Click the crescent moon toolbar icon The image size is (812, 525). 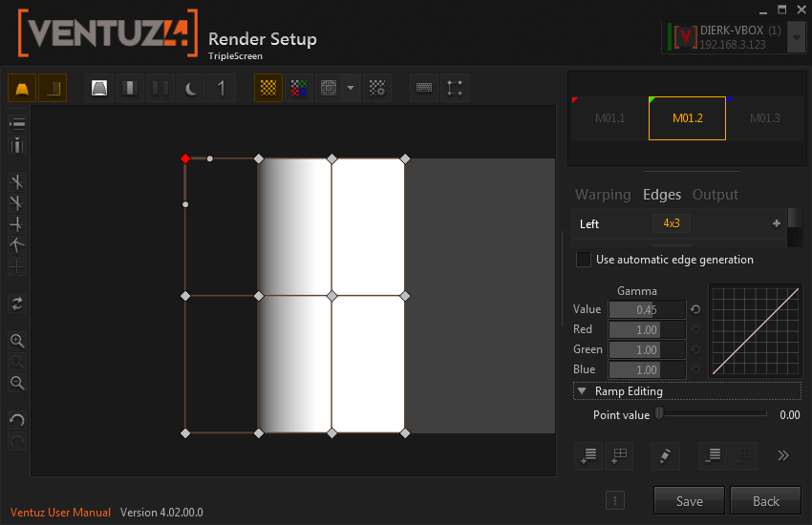coord(192,88)
